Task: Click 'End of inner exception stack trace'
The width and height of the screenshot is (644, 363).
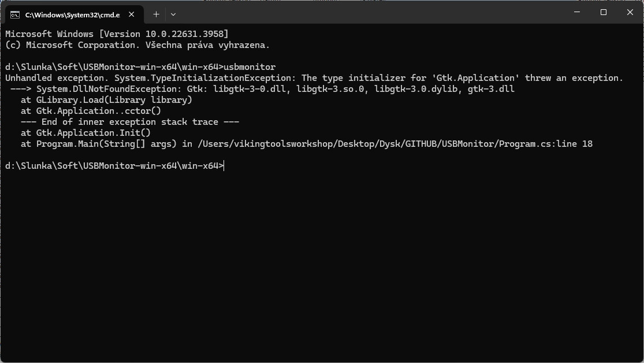Action: (129, 122)
